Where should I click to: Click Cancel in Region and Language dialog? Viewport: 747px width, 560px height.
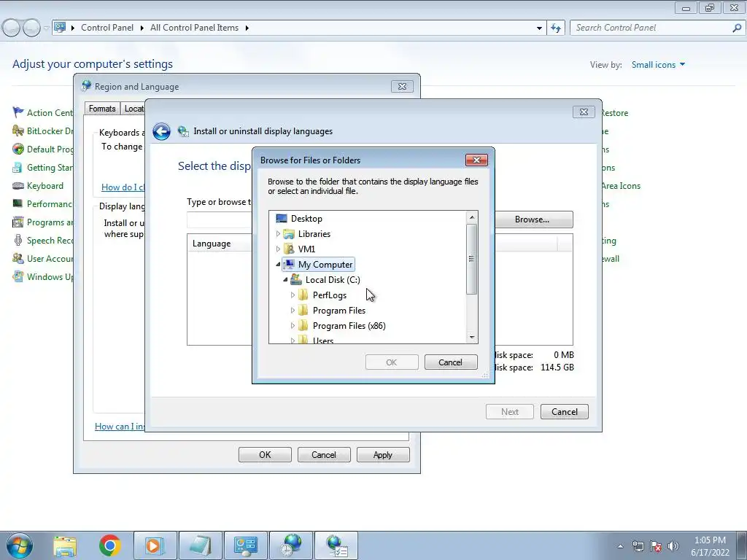[x=324, y=455]
